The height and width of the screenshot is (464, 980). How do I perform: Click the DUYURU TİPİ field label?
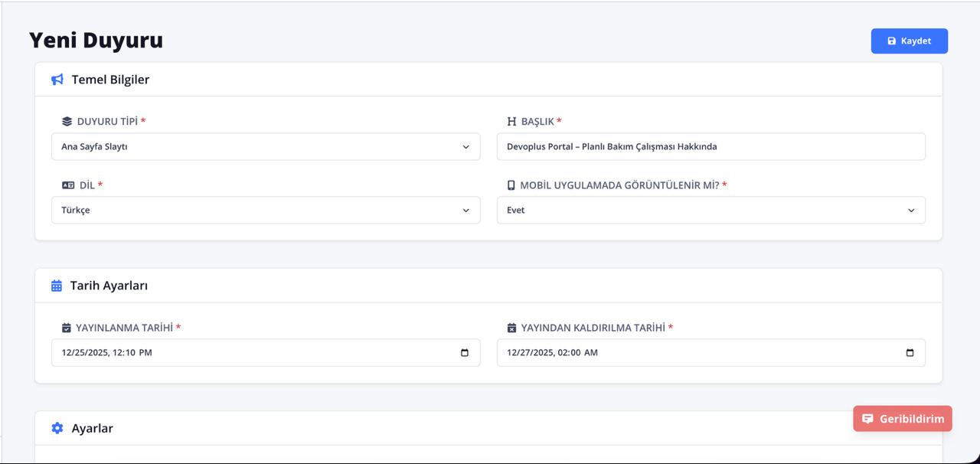[x=107, y=122]
